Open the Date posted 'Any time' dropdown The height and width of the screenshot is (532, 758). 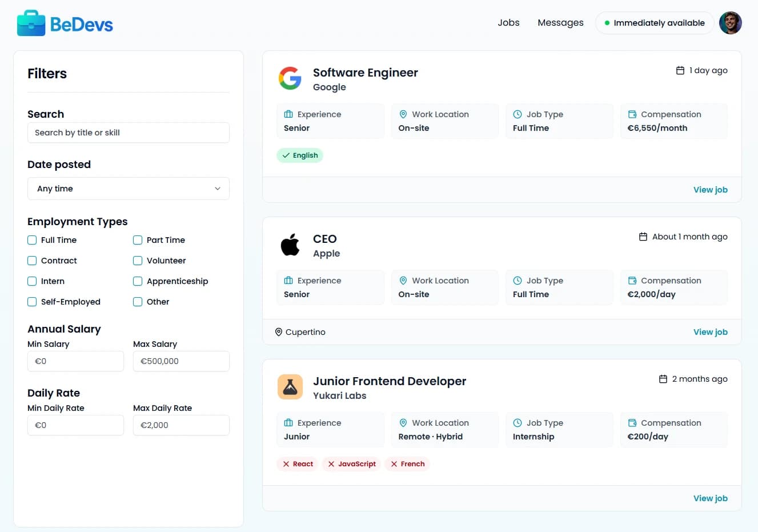(x=128, y=189)
